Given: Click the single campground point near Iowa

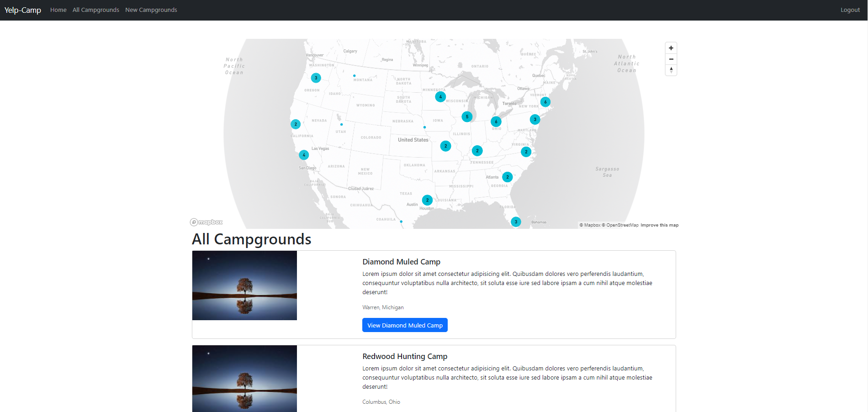Looking at the screenshot, I should [x=424, y=127].
